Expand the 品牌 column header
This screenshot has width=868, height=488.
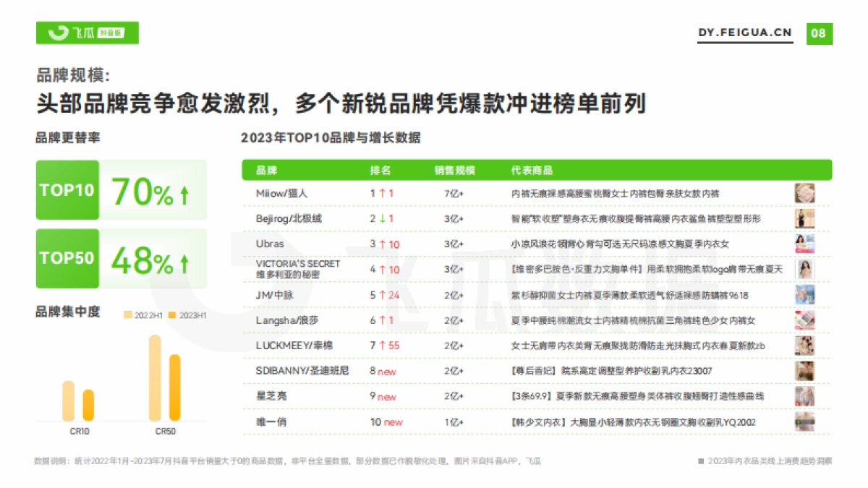coord(264,170)
